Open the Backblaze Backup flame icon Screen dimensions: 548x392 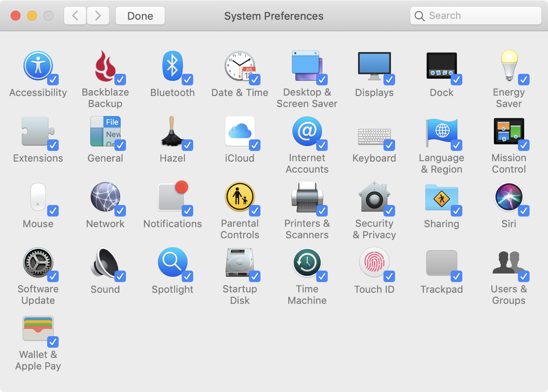point(105,66)
